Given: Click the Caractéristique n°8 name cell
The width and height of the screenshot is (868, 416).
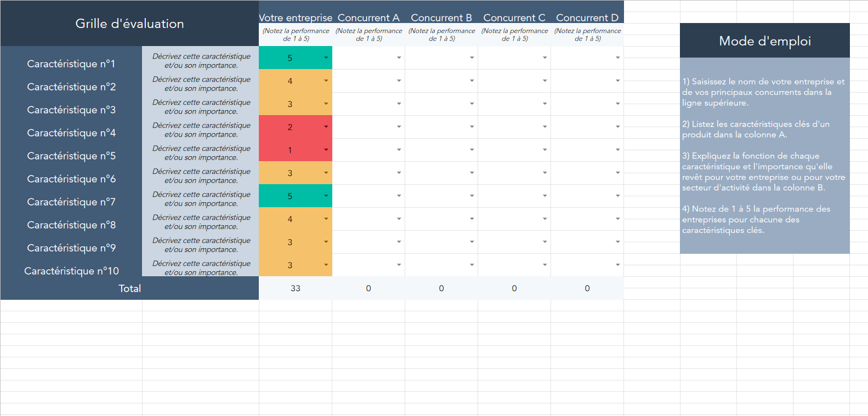Looking at the screenshot, I should coord(71,225).
